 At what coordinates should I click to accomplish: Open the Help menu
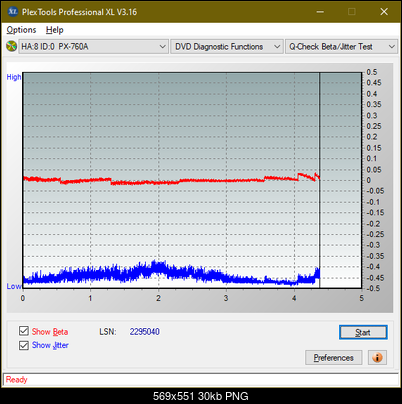[55, 30]
